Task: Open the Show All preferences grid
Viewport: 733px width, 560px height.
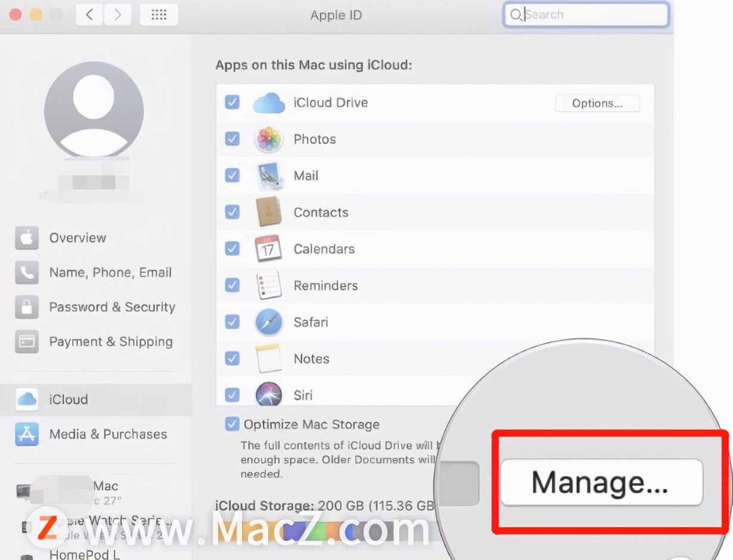Action: (158, 14)
